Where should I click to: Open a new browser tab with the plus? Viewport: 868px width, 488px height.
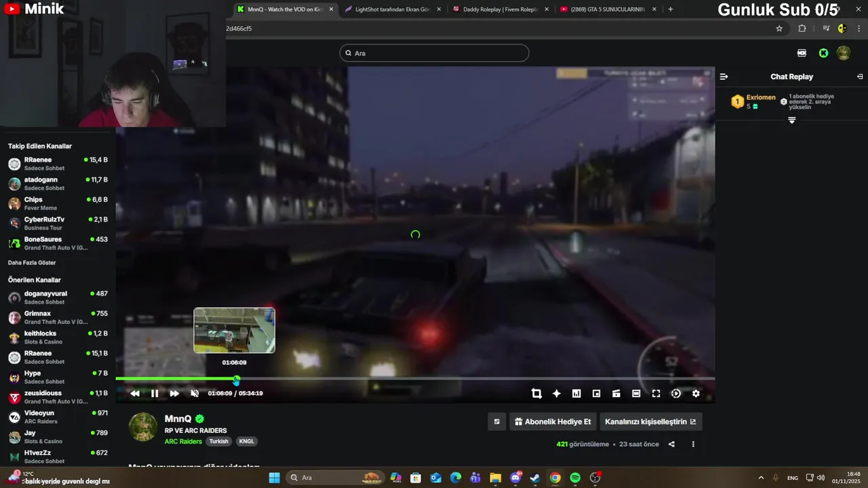click(671, 9)
